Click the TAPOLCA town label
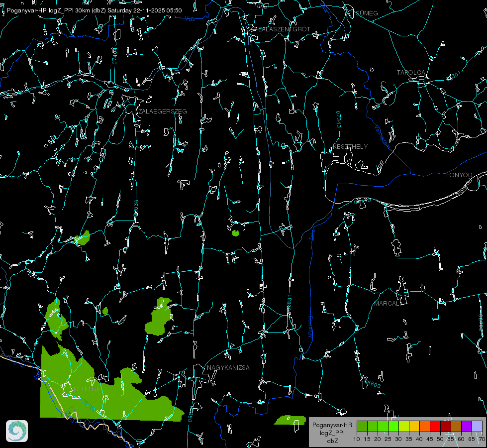 tap(411, 72)
